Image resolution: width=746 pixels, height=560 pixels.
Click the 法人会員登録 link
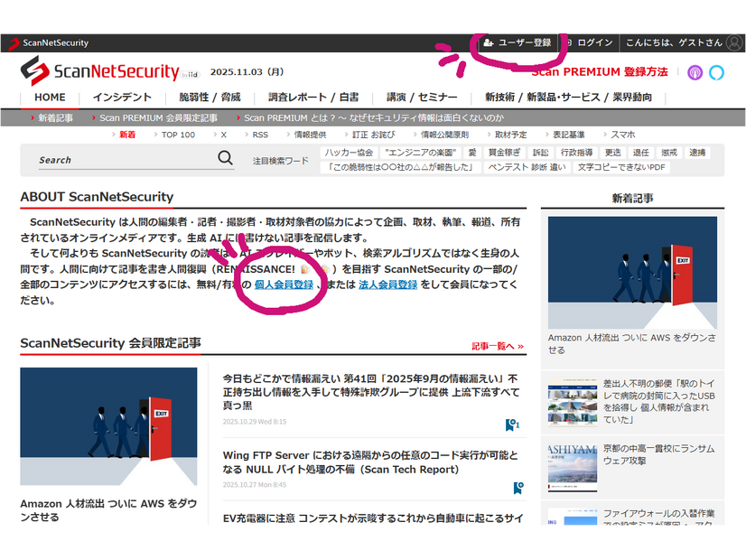387,285
